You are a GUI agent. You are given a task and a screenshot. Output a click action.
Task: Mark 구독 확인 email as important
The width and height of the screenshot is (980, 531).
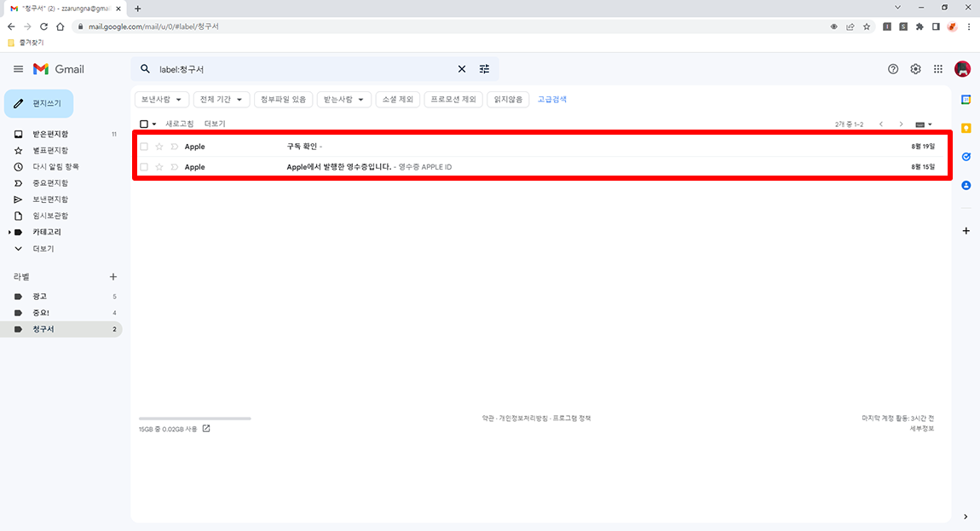point(175,147)
